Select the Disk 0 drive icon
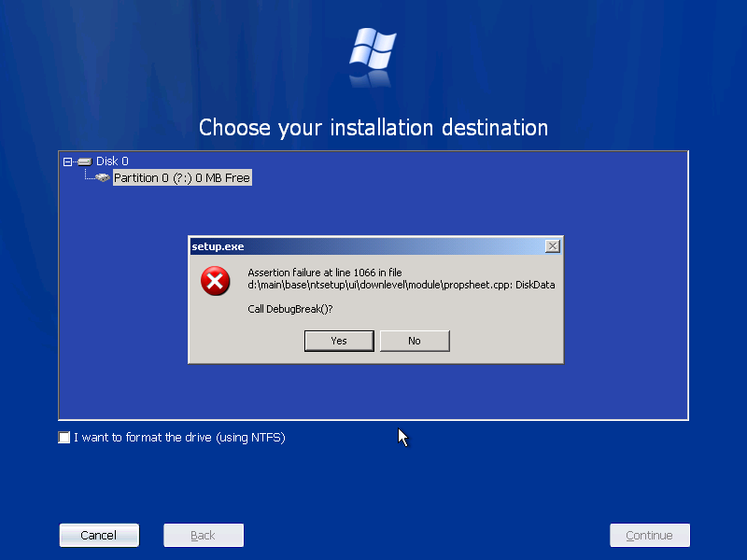The height and width of the screenshot is (560, 747). [x=85, y=161]
